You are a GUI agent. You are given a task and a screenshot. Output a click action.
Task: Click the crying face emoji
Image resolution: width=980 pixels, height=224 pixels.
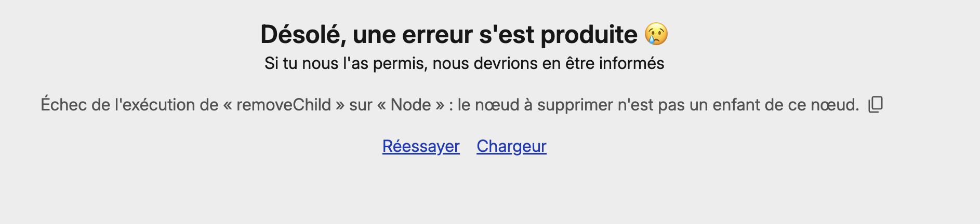pyautogui.click(x=656, y=34)
